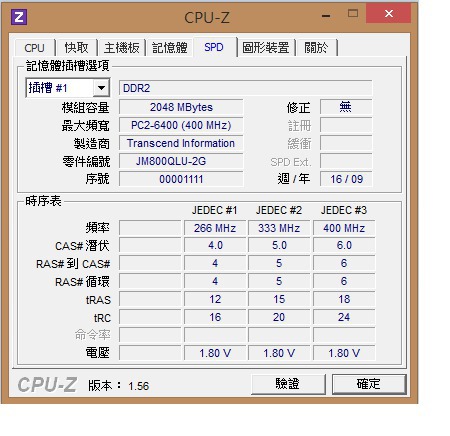
Task: Click the 400 MHz frequency cell under JEDEC #3
Action: tap(344, 228)
